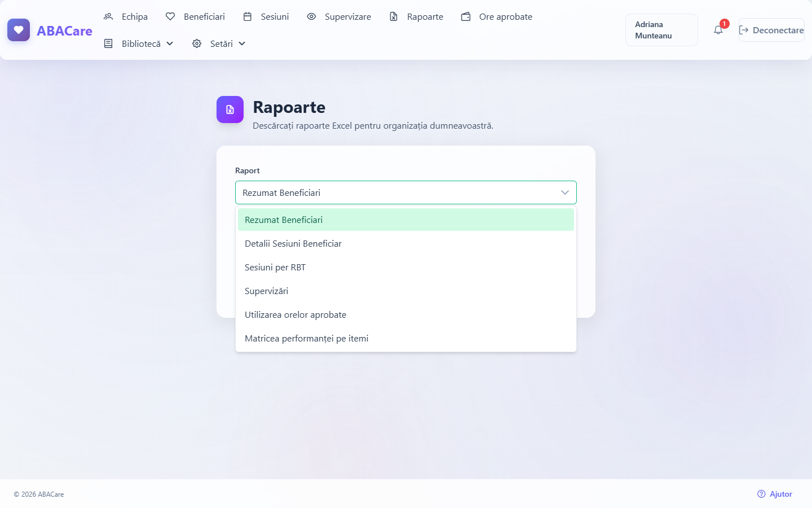Click the Supervizare eye icon
The image size is (812, 508).
pyautogui.click(x=311, y=16)
